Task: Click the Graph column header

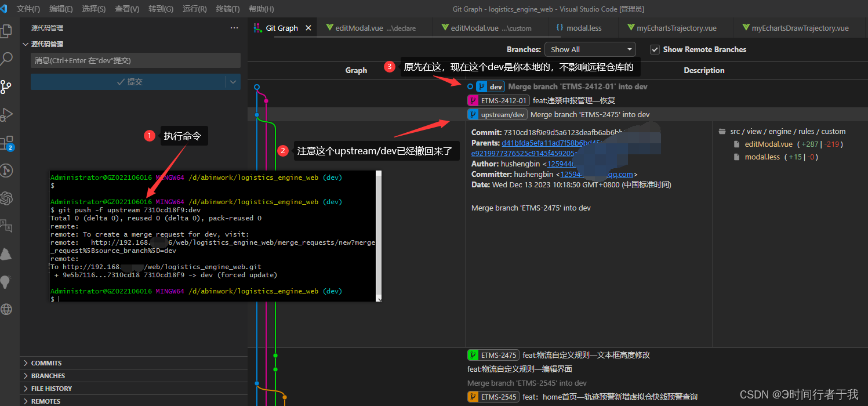Action: (x=356, y=70)
